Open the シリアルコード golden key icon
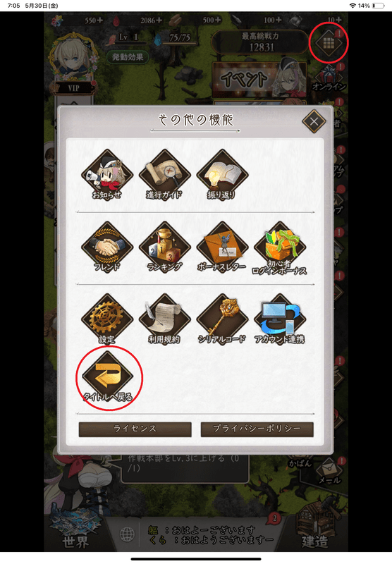 [222, 319]
